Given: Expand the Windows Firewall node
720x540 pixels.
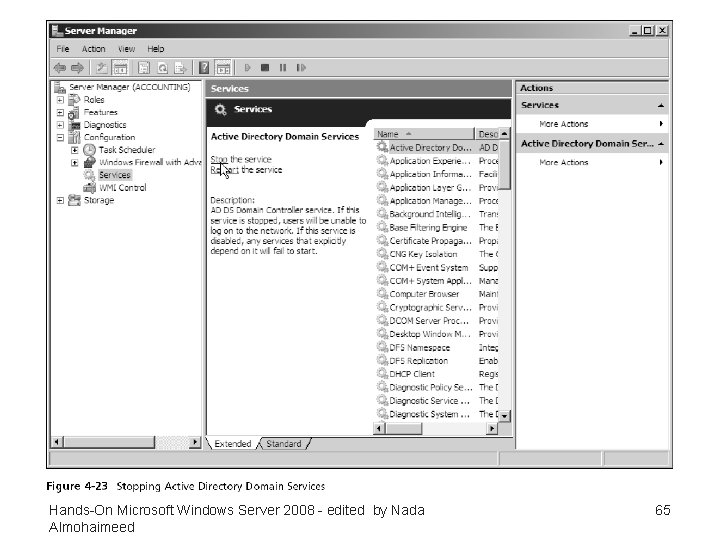Looking at the screenshot, I should point(74,163).
